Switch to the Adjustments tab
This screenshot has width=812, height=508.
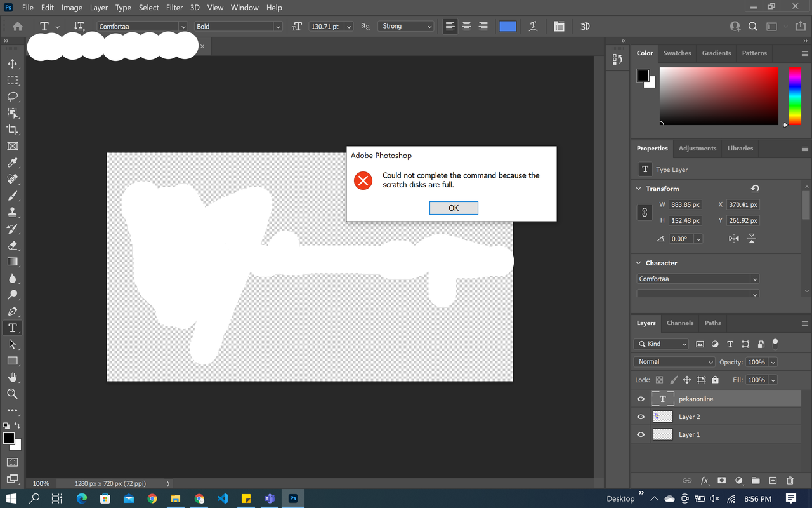click(x=697, y=148)
